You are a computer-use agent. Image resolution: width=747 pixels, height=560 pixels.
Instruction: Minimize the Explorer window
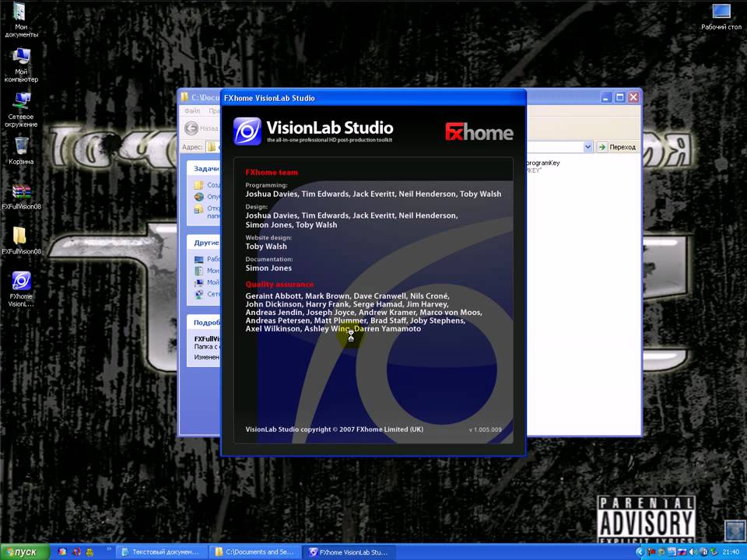[606, 97]
